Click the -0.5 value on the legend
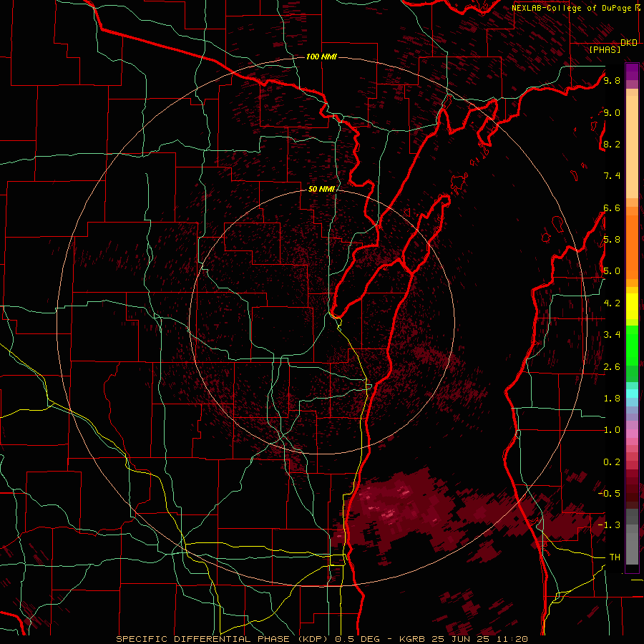Screen dimensions: 644x644 pos(610,493)
